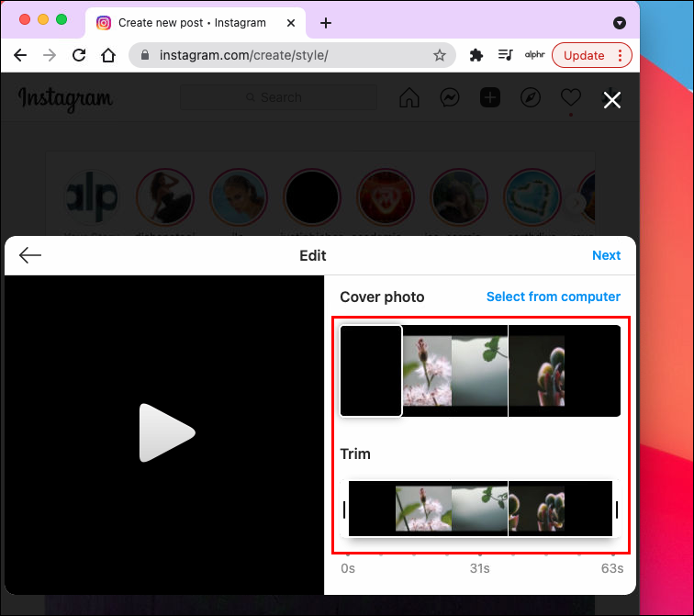Screen dimensions: 694x616
Task: Click the Update button in Chrome
Action: click(583, 55)
